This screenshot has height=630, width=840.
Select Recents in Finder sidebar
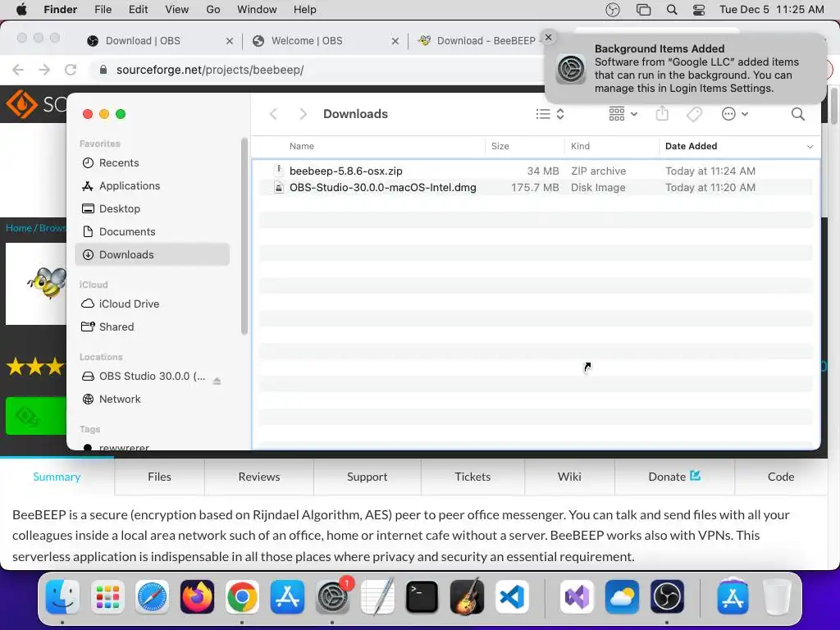point(153,163)
